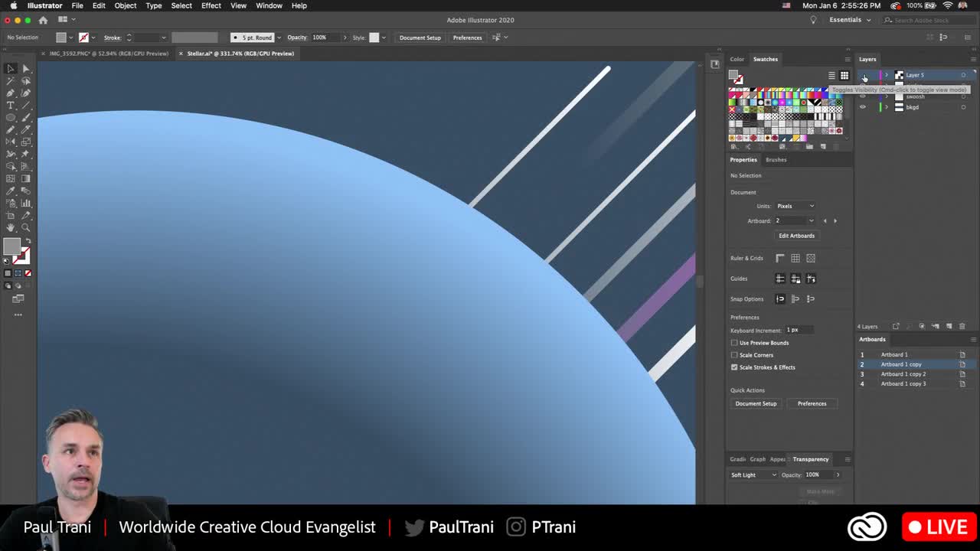This screenshot has width=980, height=551.
Task: Switch Swatches panel to list view
Action: 831,76
